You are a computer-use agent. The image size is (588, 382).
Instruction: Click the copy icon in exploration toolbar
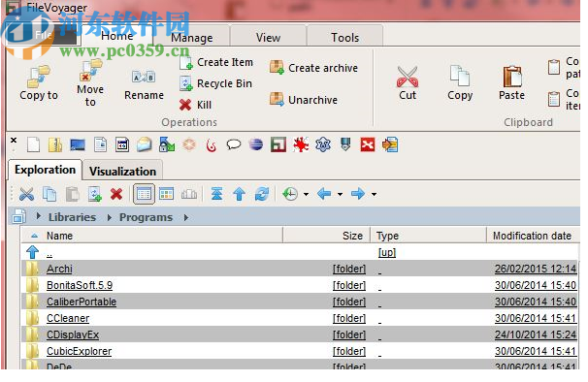tap(49, 194)
